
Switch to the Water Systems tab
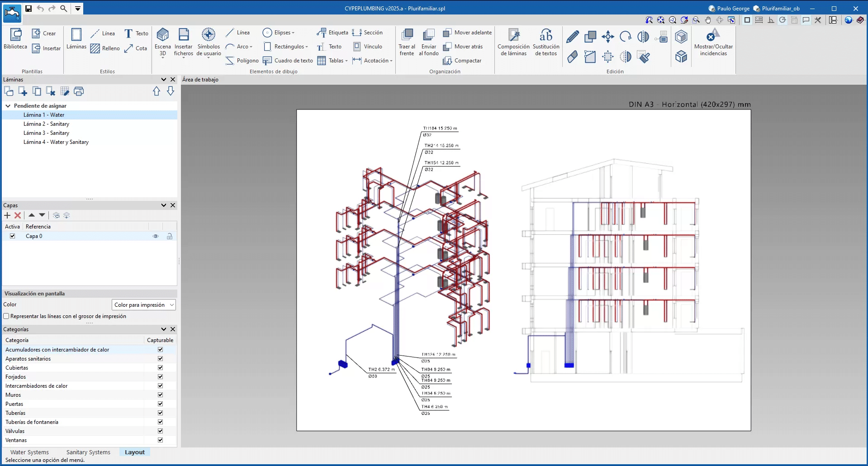click(x=29, y=452)
